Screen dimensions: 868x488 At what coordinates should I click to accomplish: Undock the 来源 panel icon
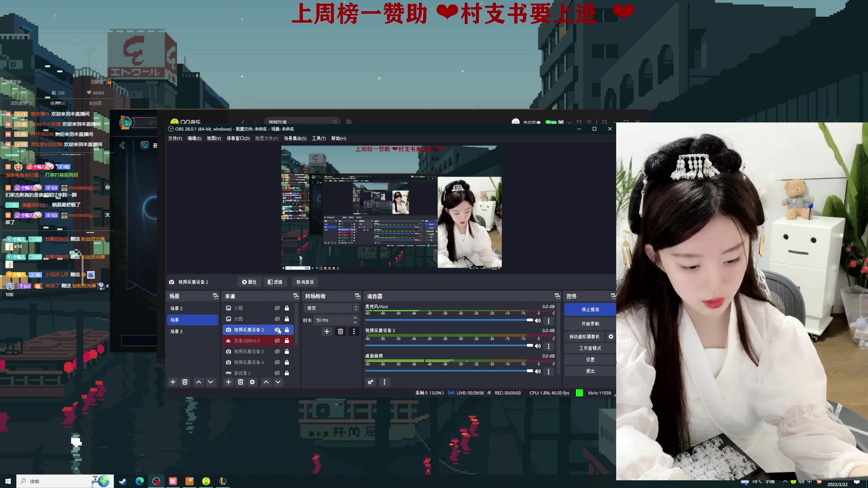(296, 296)
